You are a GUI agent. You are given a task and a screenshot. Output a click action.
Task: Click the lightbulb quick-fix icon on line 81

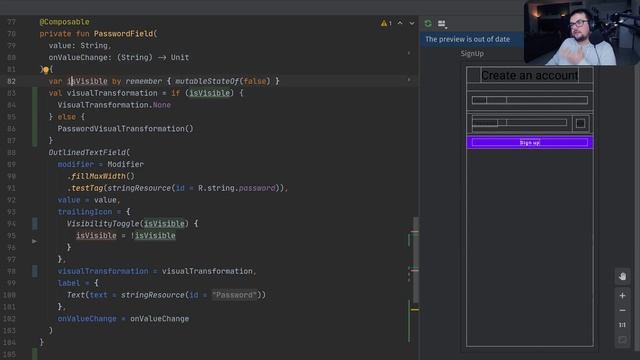pos(46,70)
